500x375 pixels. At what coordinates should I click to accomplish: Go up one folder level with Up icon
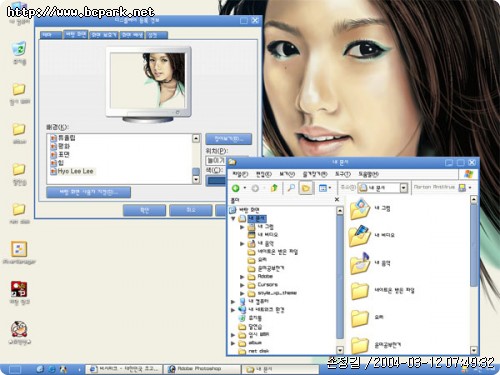point(274,188)
